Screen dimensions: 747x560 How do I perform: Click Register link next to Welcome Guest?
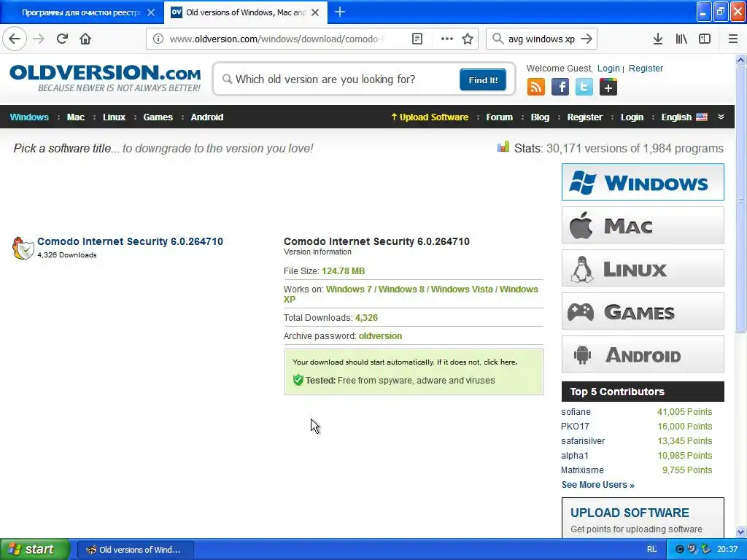click(x=646, y=68)
